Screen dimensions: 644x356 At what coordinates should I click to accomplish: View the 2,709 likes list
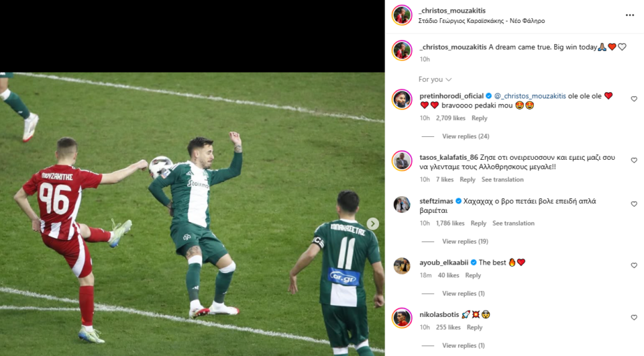[x=451, y=118]
